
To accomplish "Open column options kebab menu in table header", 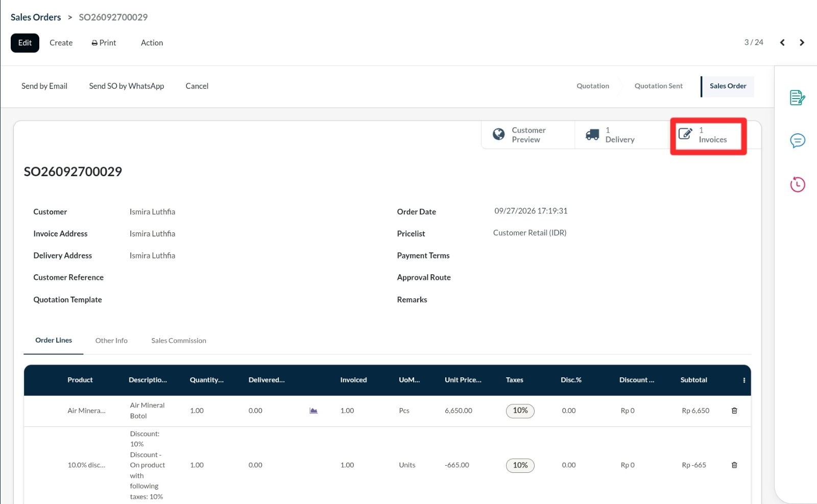I will (744, 380).
